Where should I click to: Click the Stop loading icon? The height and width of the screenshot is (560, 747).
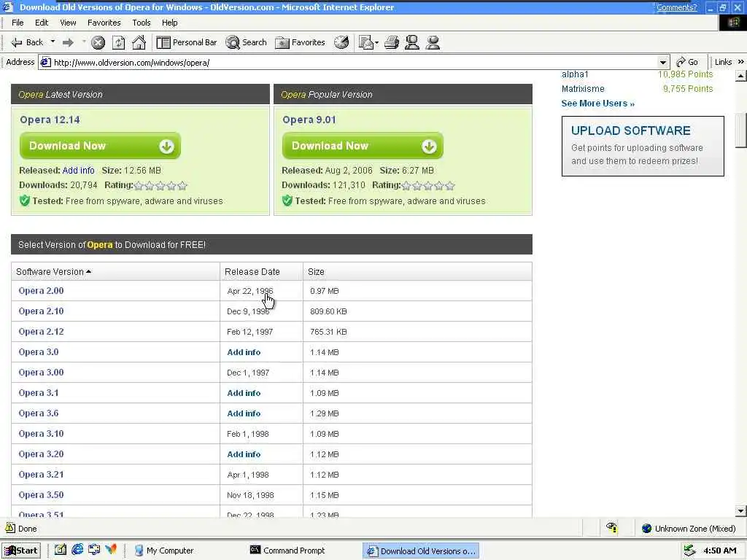pos(98,43)
